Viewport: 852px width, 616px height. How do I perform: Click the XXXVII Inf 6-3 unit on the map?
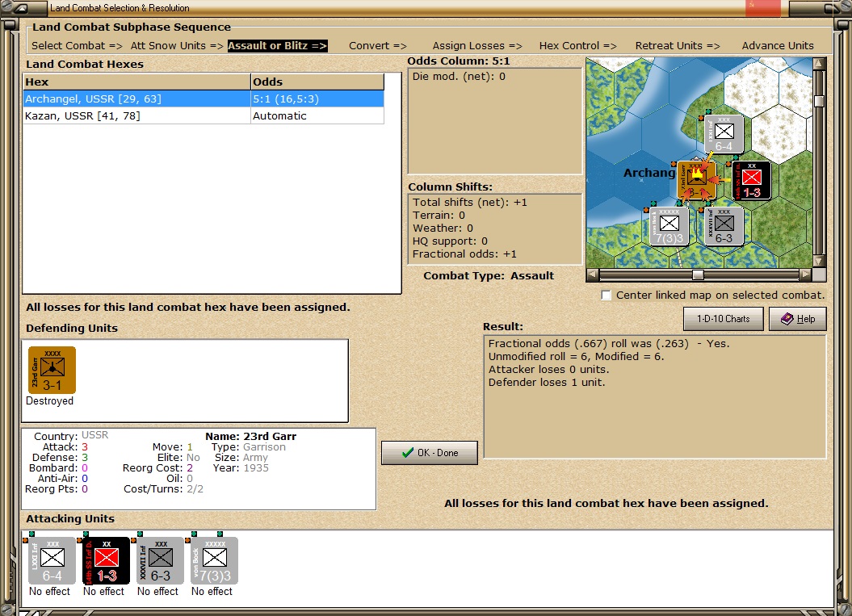pyautogui.click(x=724, y=227)
